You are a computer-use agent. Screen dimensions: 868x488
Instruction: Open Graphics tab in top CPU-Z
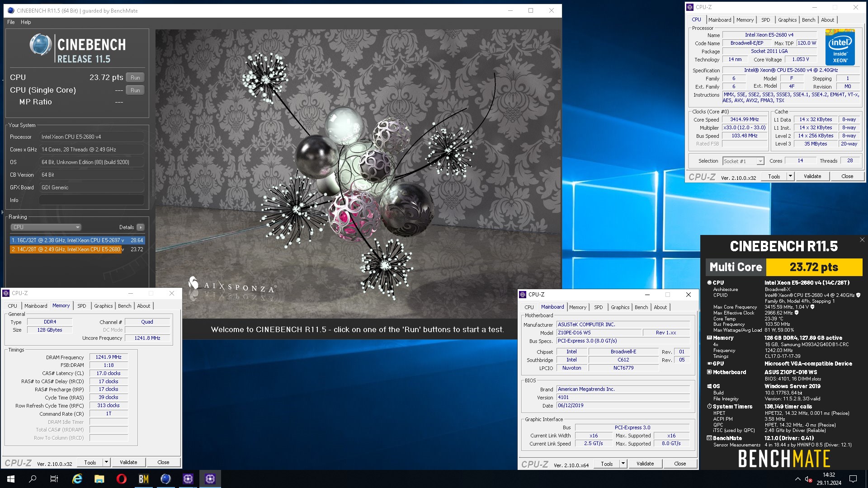point(787,20)
